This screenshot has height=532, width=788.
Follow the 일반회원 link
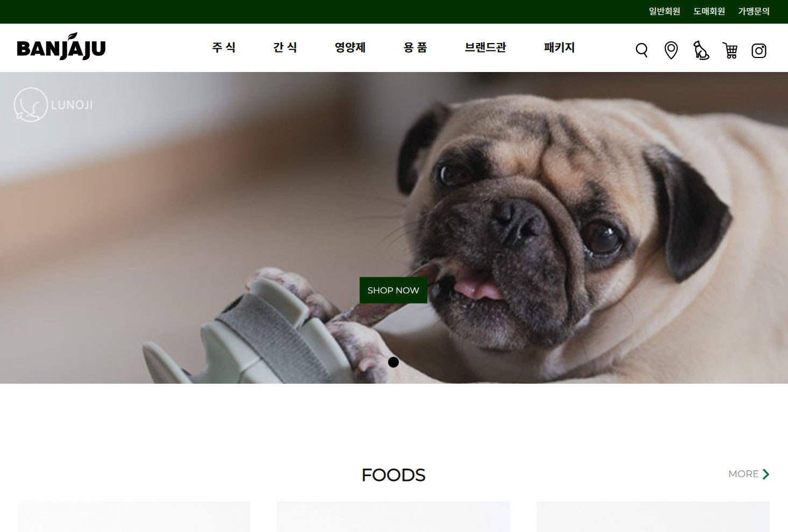664,11
